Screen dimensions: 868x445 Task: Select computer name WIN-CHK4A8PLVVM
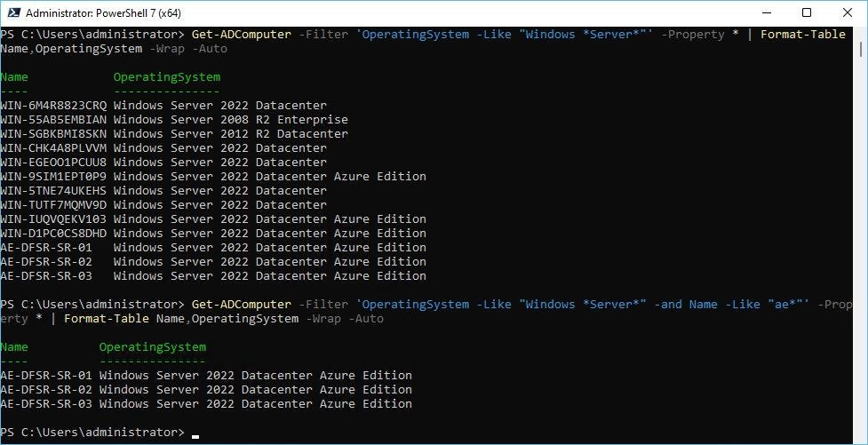click(53, 147)
